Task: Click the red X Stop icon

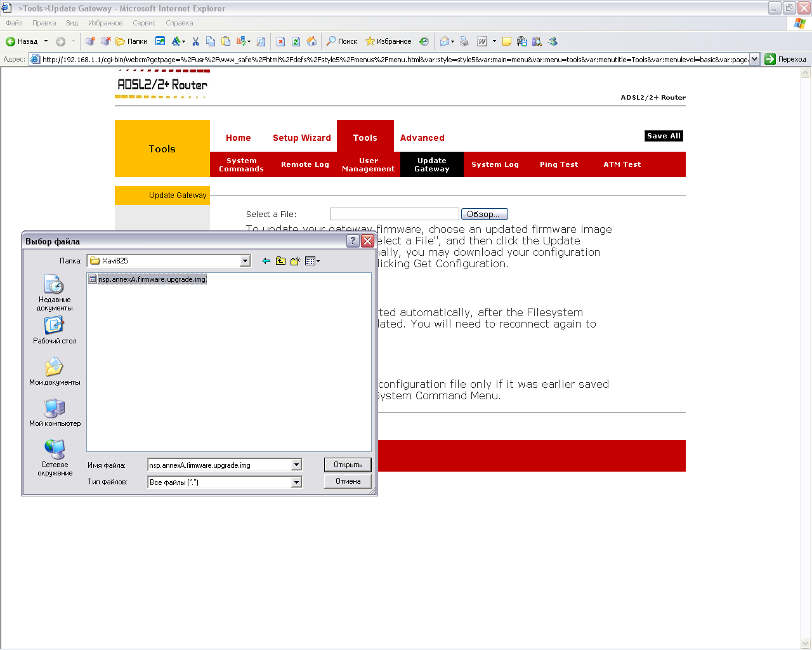Action: (x=280, y=41)
